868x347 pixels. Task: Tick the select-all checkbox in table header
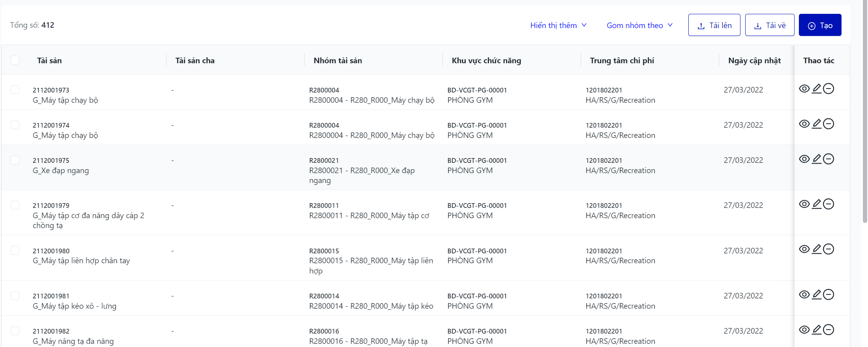(15, 60)
